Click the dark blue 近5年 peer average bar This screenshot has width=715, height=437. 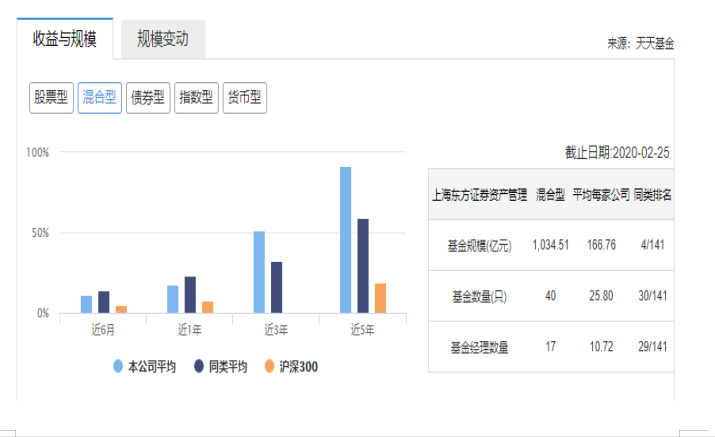363,266
